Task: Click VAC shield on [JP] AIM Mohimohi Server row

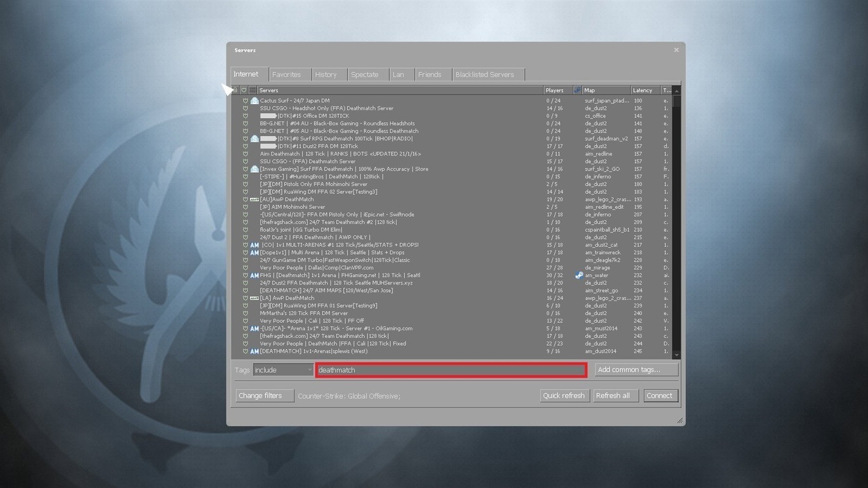Action: [x=245, y=207]
